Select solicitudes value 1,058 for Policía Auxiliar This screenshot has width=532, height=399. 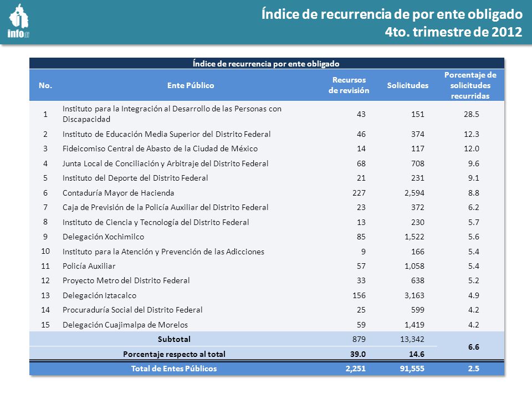[415, 266]
